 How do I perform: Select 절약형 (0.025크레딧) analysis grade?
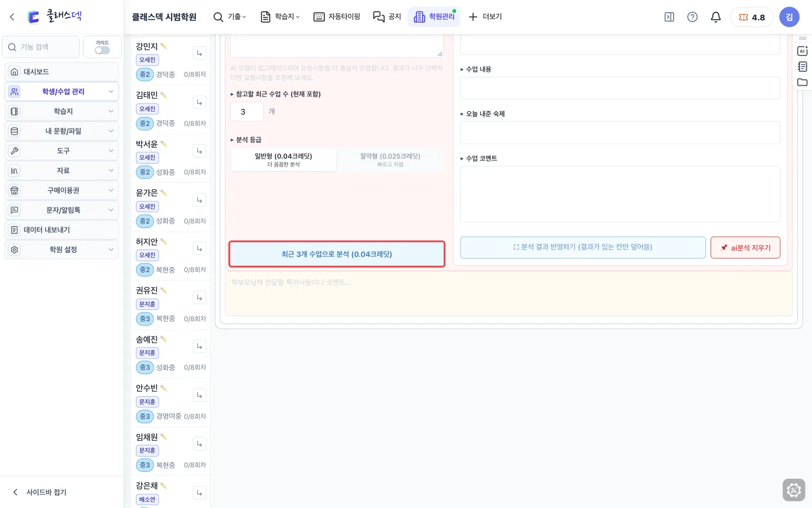coord(390,160)
